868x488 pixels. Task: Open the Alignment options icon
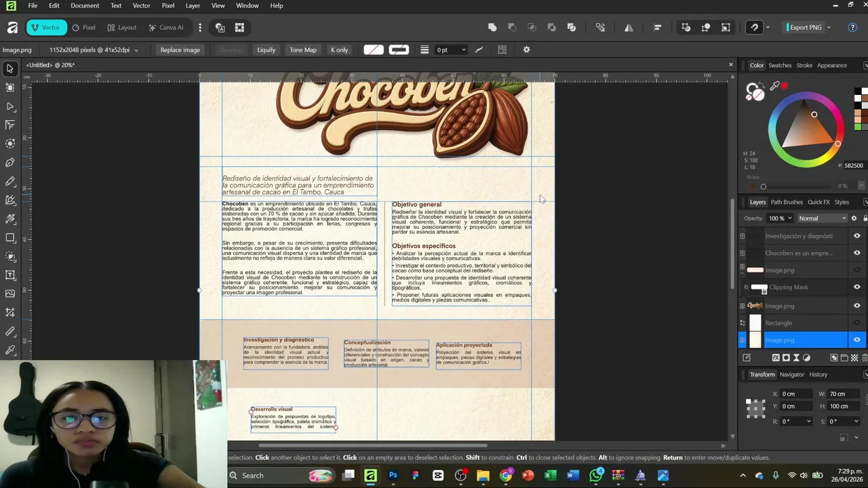pos(657,28)
